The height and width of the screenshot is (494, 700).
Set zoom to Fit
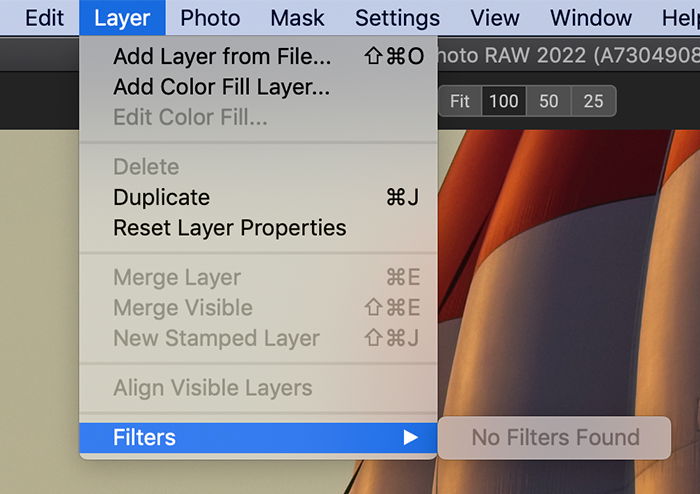pos(460,101)
